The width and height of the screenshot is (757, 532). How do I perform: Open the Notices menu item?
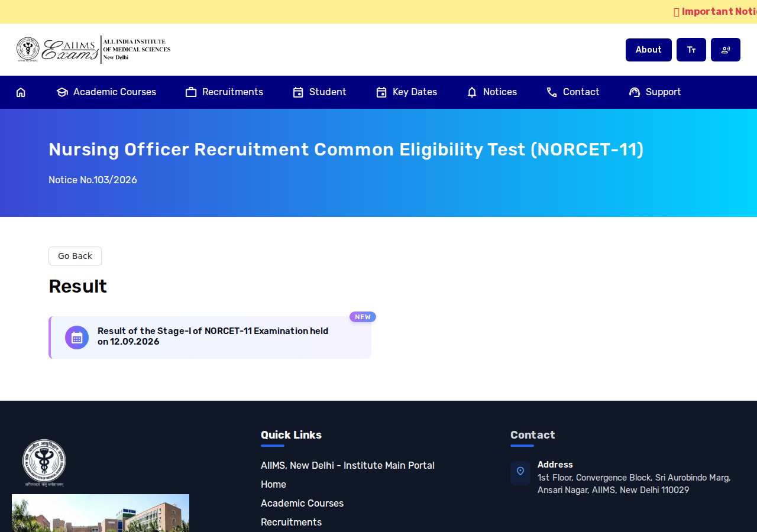coord(492,92)
